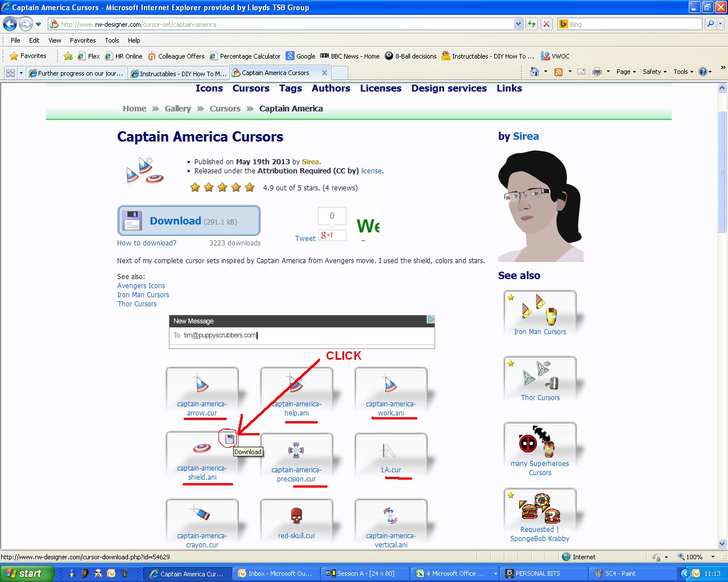Click the Stop loading X icon

click(x=546, y=24)
